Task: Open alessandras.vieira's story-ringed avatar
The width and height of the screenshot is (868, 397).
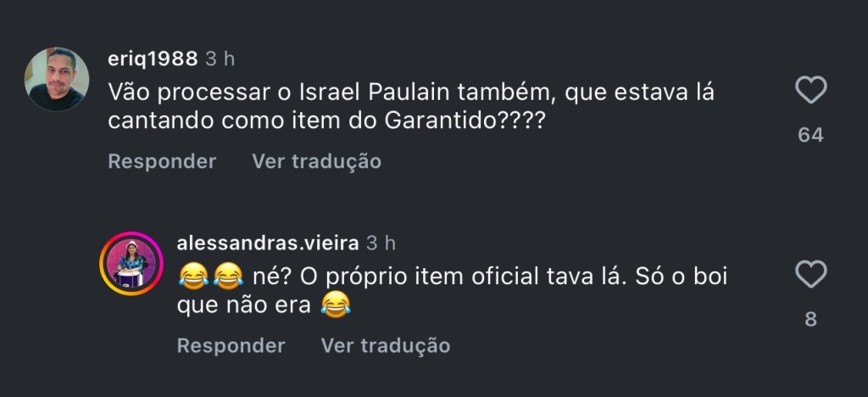Action: pos(131,263)
